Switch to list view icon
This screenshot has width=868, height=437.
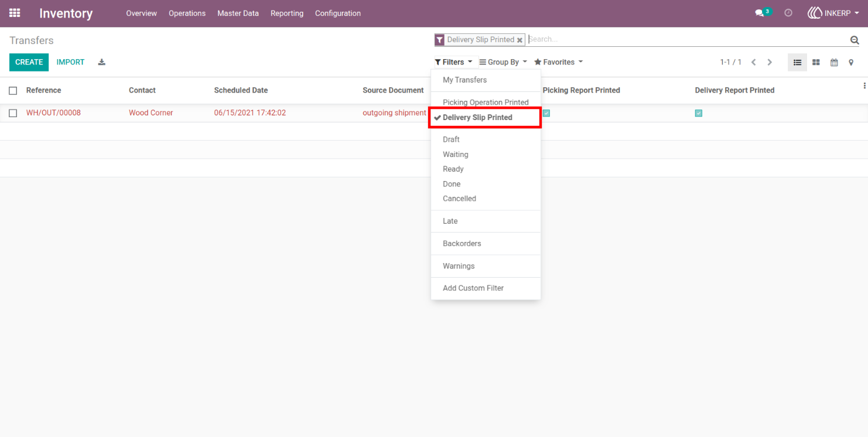(x=797, y=62)
